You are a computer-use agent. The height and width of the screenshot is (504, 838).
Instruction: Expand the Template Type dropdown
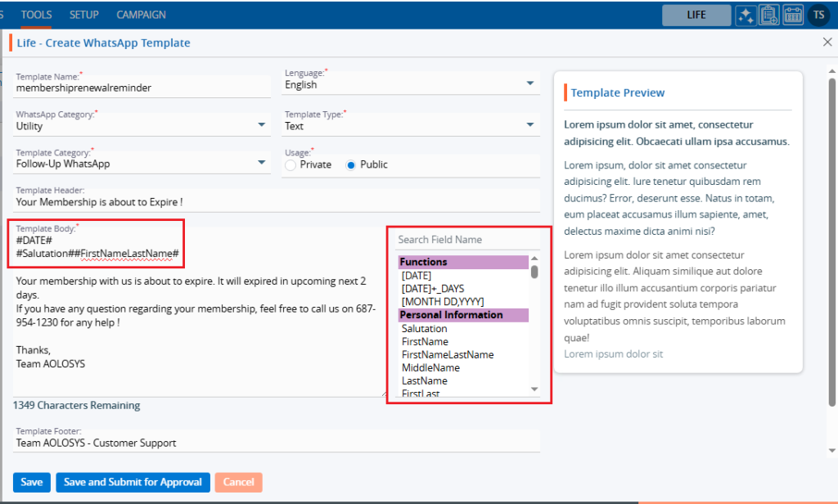coord(530,125)
